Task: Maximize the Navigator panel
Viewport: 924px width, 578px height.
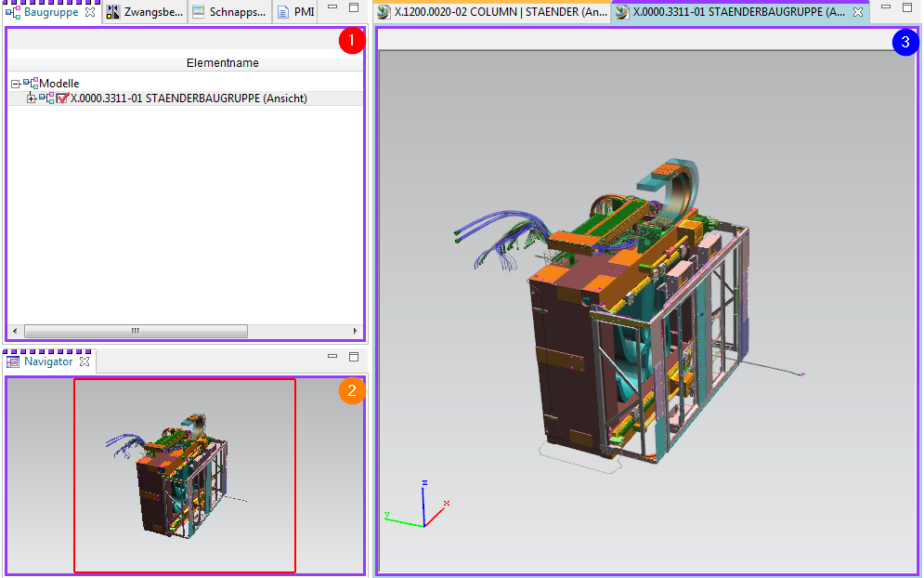Action: (353, 357)
